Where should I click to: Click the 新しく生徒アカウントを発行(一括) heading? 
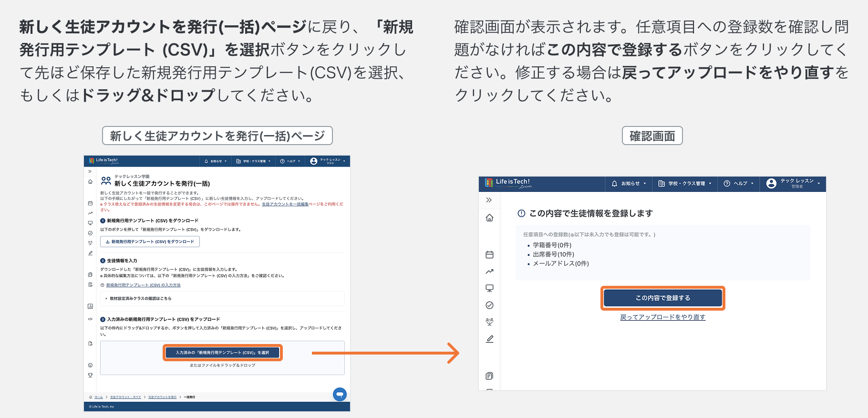point(162,184)
